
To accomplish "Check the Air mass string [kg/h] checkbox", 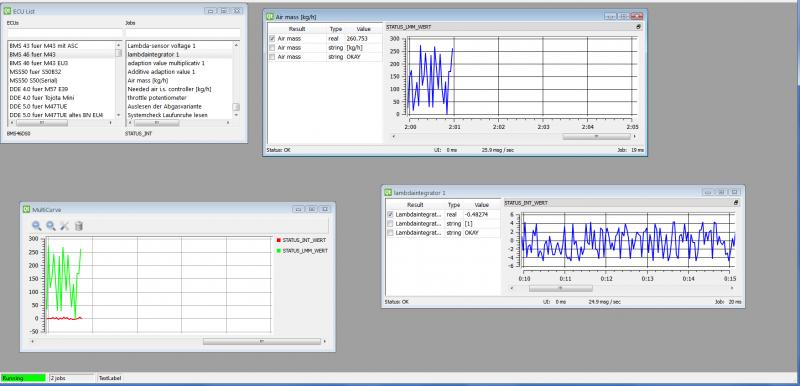I will click(272, 47).
